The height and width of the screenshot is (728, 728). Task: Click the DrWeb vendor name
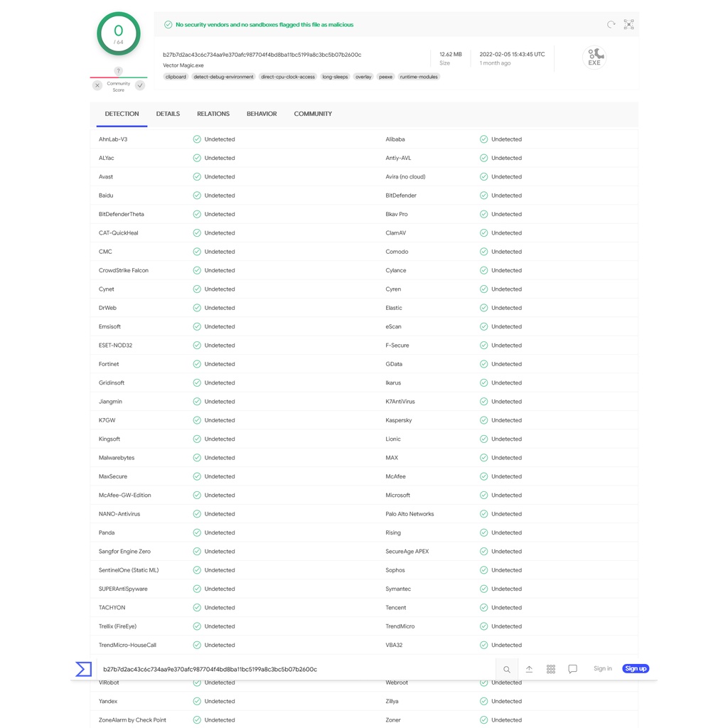108,308
